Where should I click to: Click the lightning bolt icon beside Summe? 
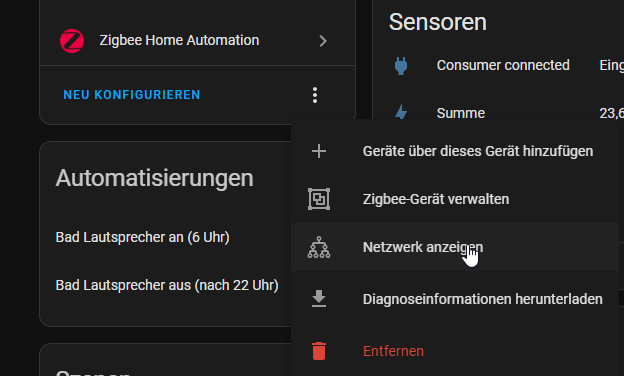point(401,113)
